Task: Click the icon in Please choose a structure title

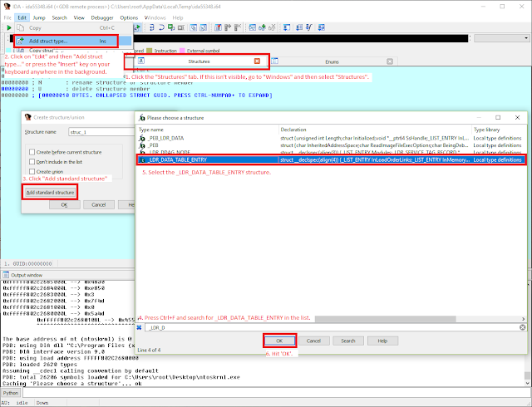Action: [142, 118]
